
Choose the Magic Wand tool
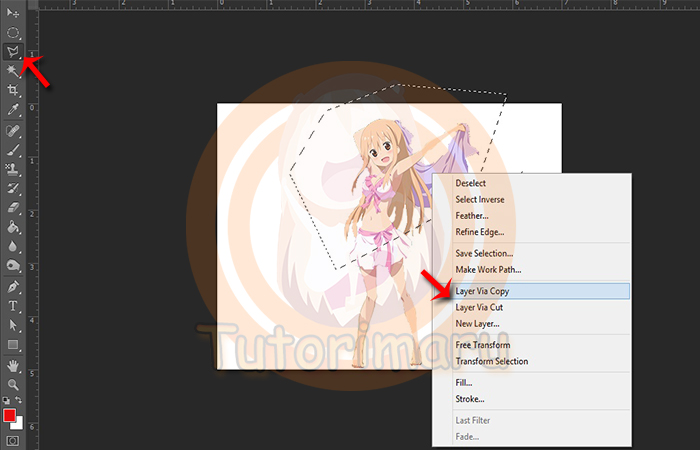pyautogui.click(x=12, y=71)
